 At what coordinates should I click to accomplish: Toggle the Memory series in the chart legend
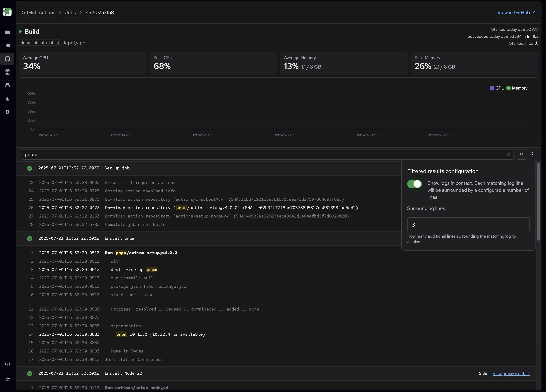517,88
